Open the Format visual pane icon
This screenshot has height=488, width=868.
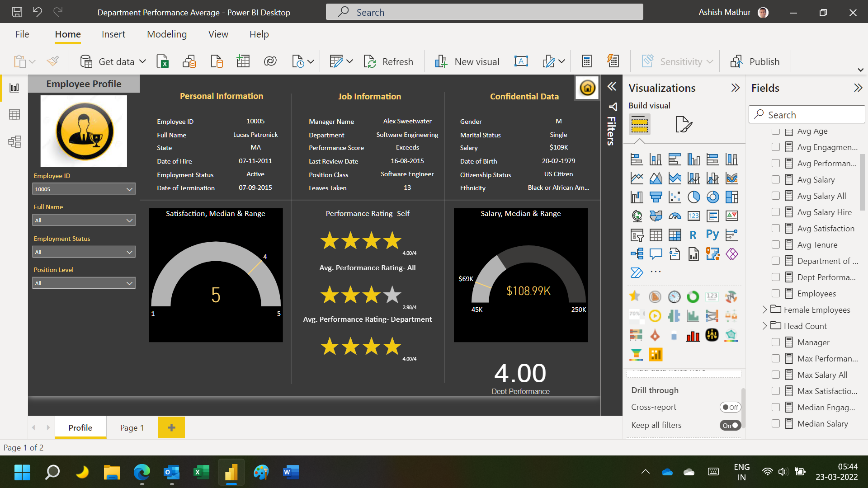[x=684, y=124]
